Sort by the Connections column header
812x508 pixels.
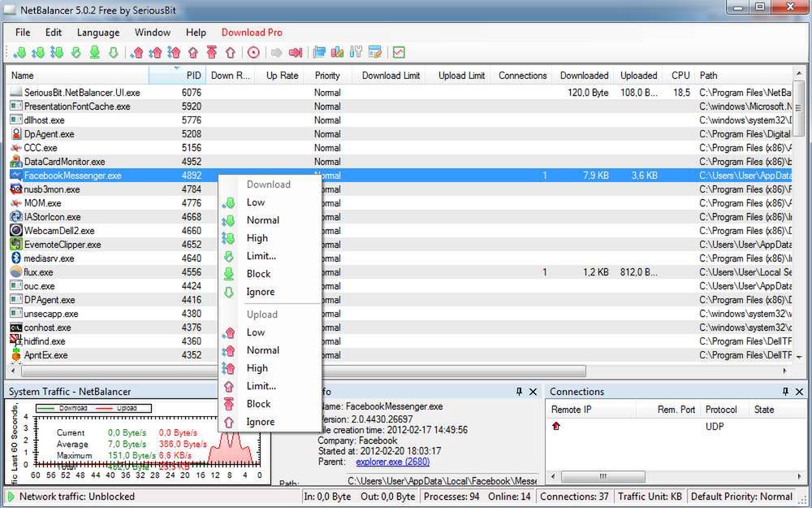click(x=522, y=75)
